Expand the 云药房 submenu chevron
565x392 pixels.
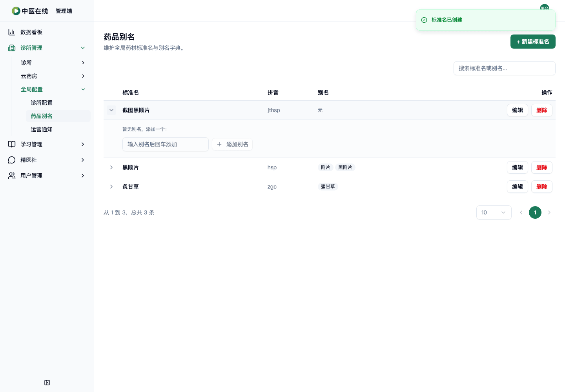coord(83,76)
